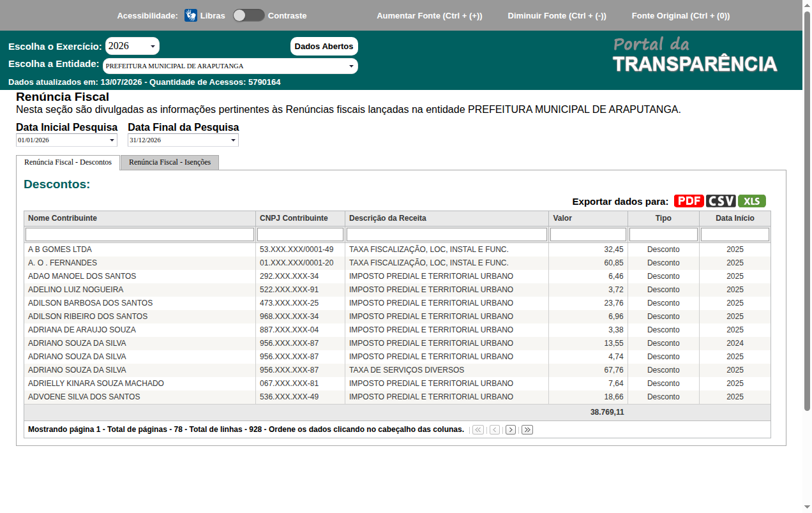Open the Data Inicial Pesquisa dropdown
Viewport: 812px width, 513px height.
[66, 140]
